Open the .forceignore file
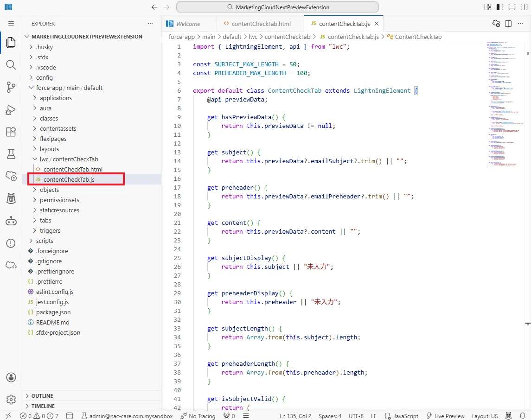This screenshot has height=420, width=531. pos(91,251)
